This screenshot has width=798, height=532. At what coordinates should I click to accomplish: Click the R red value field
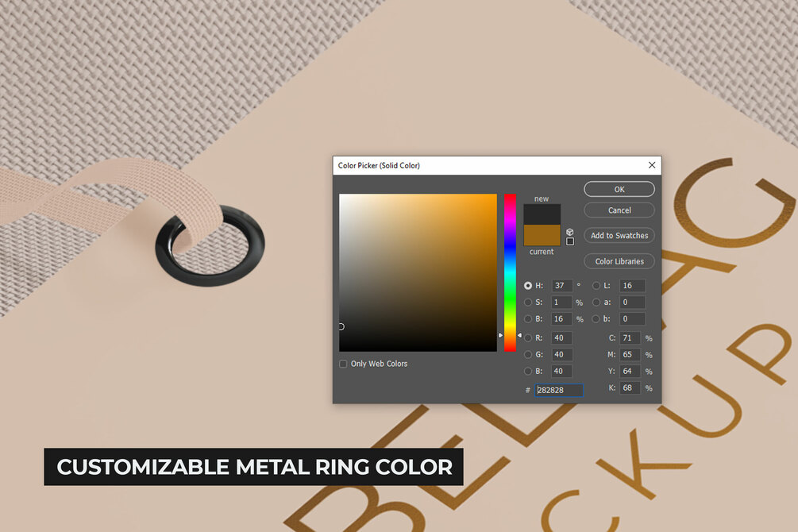(562, 338)
